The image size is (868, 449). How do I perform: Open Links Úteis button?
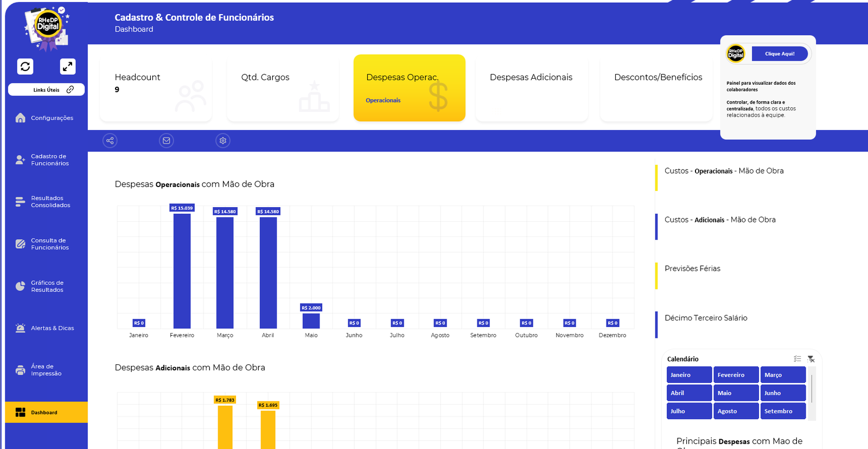coord(47,89)
